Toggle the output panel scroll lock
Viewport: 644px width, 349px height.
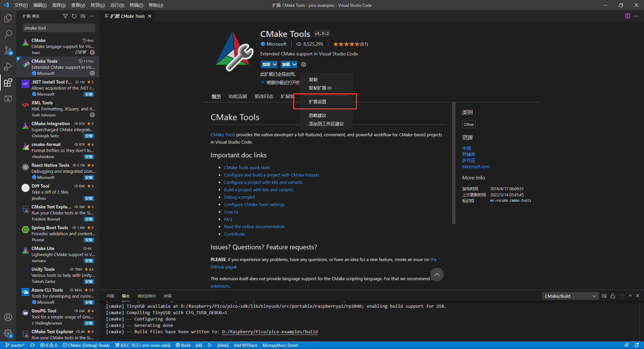pyautogui.click(x=613, y=296)
